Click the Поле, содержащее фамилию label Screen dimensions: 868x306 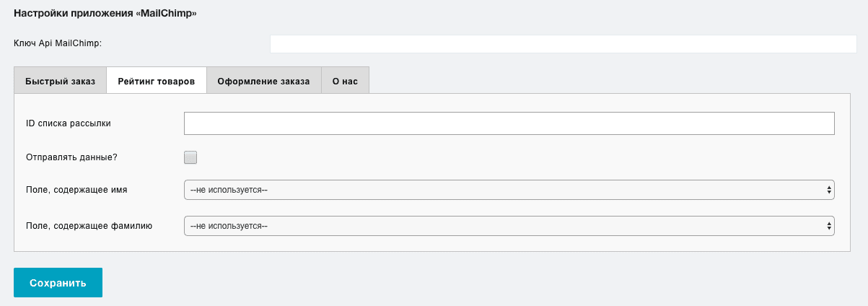[x=89, y=226]
